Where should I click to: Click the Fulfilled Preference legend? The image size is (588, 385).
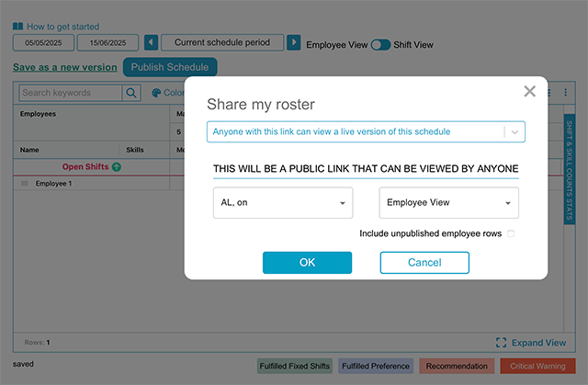point(376,366)
